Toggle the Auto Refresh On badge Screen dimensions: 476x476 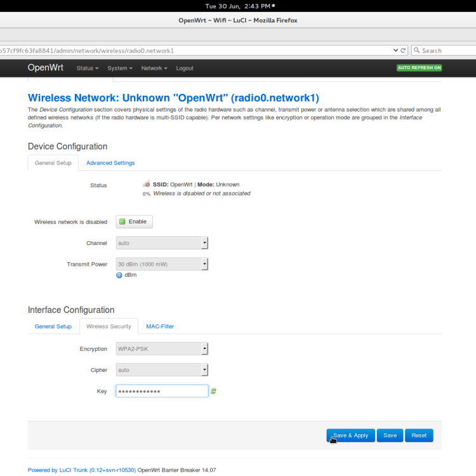coord(420,68)
